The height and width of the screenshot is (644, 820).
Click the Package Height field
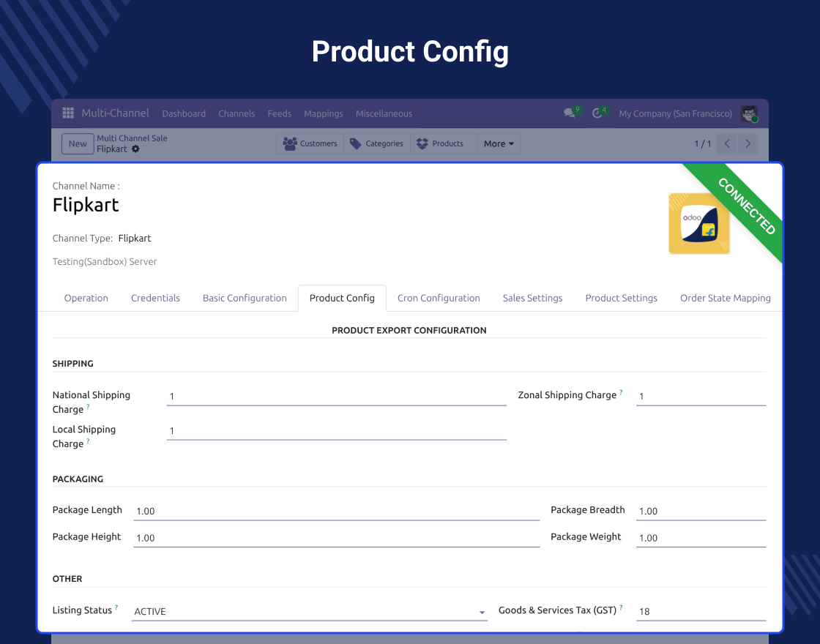(336, 538)
